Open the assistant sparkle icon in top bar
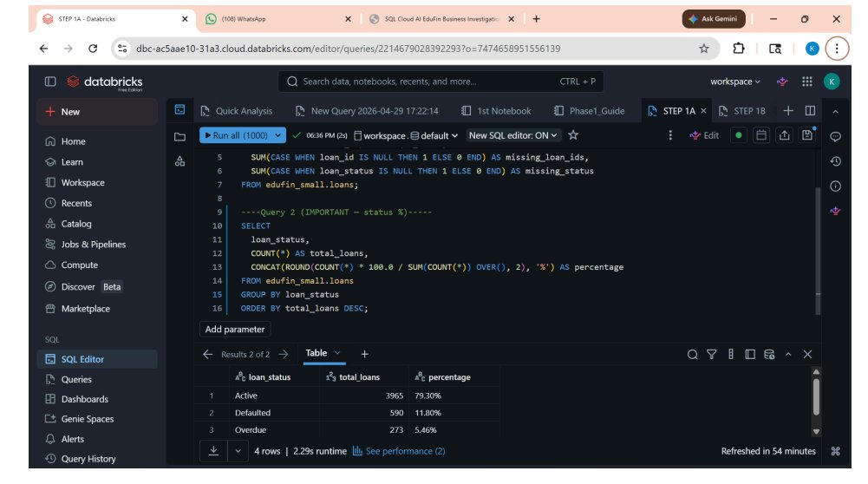This screenshot has width=868, height=484. pos(782,82)
